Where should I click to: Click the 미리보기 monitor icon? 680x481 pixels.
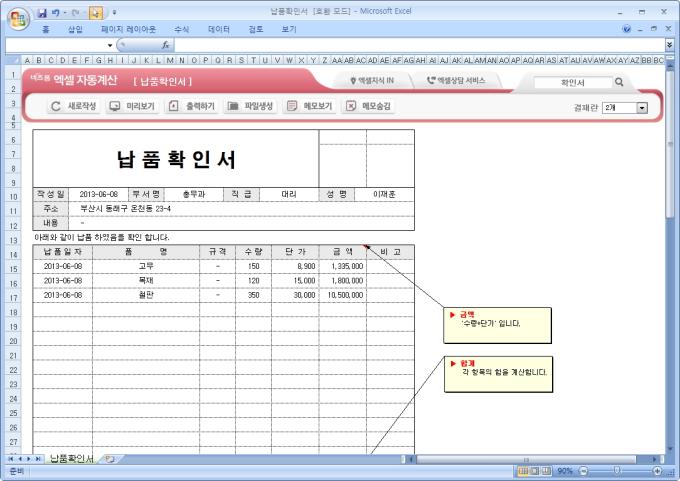click(115, 106)
